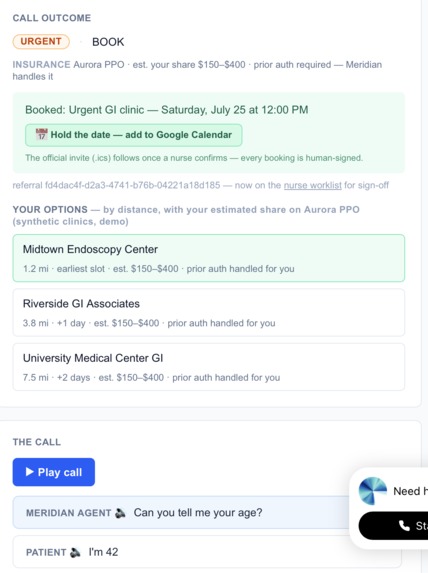The width and height of the screenshot is (428, 573).
Task: Click speaker icon beside Patient label
Action: click(x=75, y=552)
